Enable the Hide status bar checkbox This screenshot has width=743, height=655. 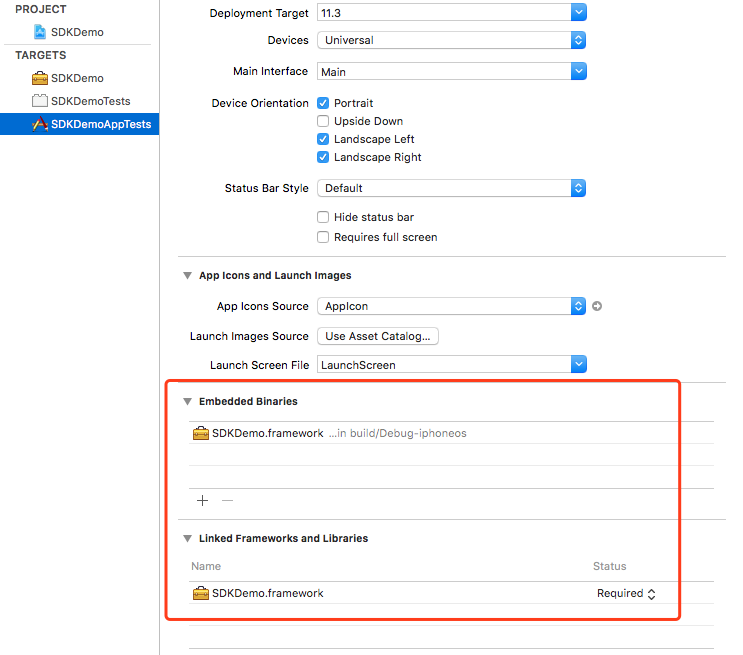(323, 217)
